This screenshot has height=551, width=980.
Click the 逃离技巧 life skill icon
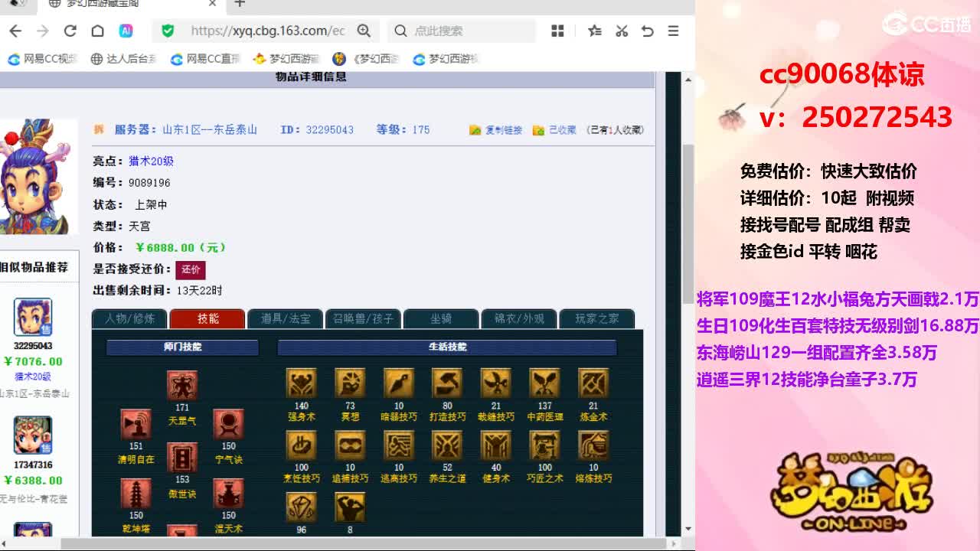tap(398, 445)
